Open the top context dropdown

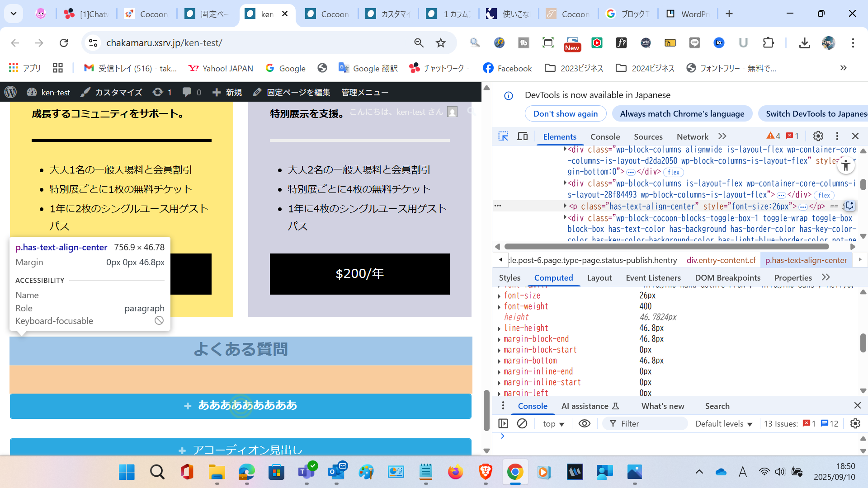point(553,423)
